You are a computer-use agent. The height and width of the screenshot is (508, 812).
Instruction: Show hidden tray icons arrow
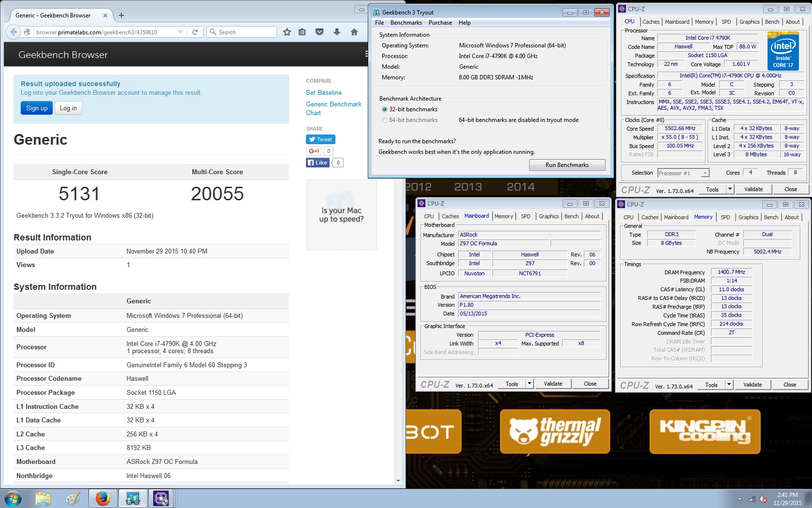[x=739, y=499]
